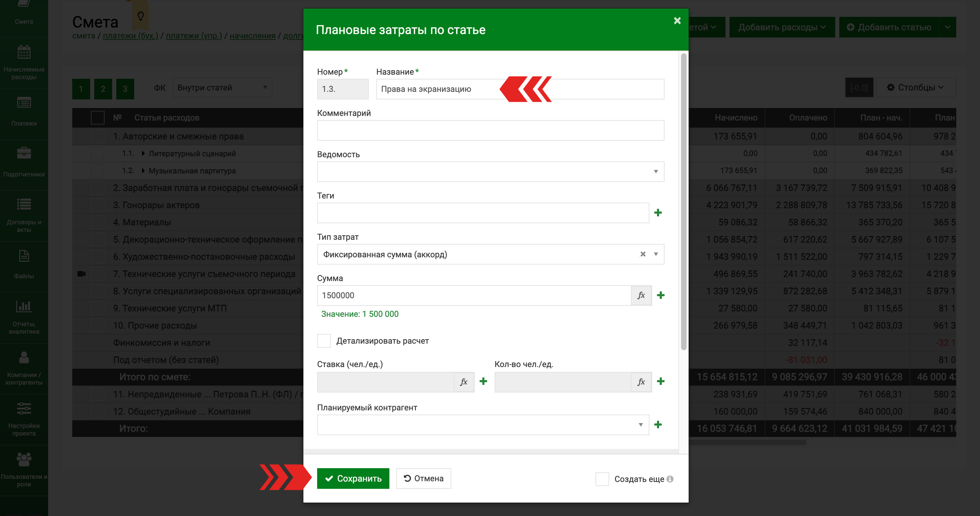
Task: Click camera icon on row 7 Технические услуги
Action: [82, 274]
